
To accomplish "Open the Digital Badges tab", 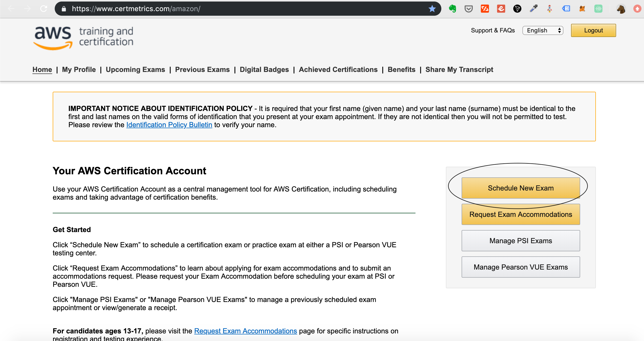I will click(x=264, y=69).
